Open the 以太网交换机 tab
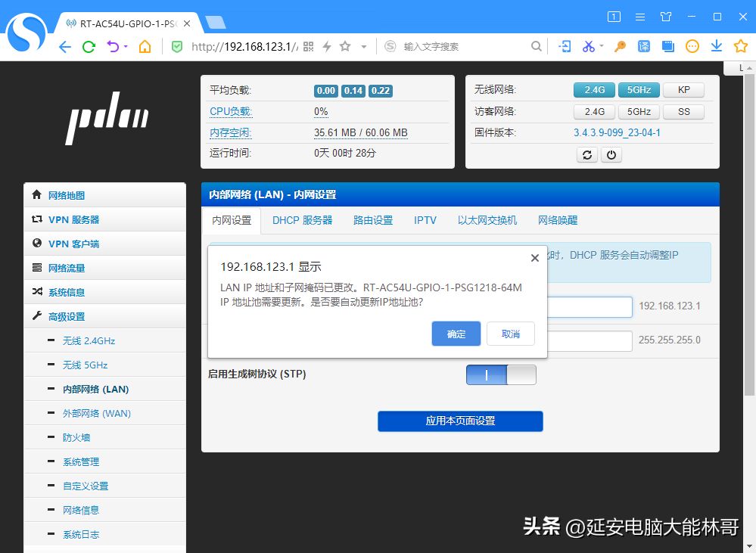Screen dimensions: 756x553 coord(487,220)
